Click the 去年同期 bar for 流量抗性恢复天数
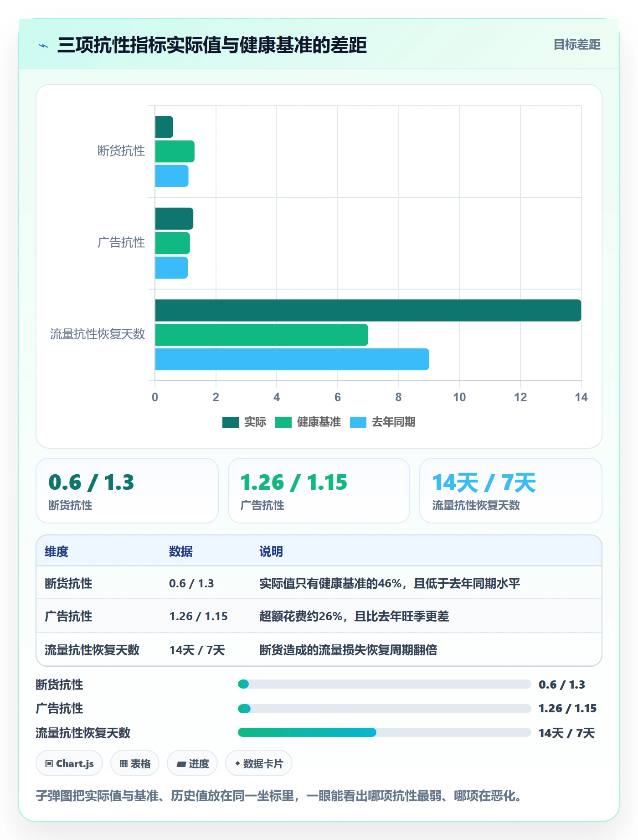The width and height of the screenshot is (638, 840). (x=292, y=359)
